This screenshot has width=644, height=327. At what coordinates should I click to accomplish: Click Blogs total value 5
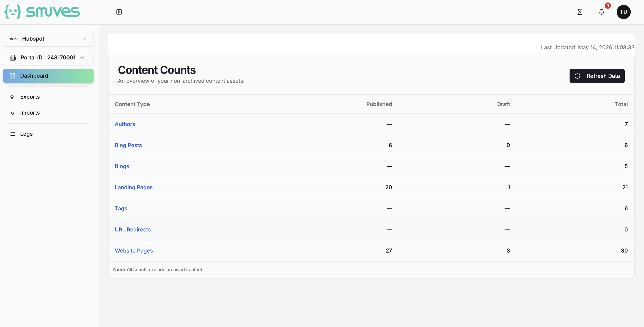point(626,166)
